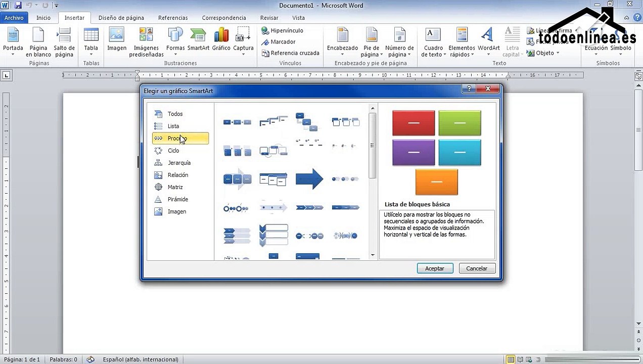Save document with quick access disk icon

pos(18,6)
